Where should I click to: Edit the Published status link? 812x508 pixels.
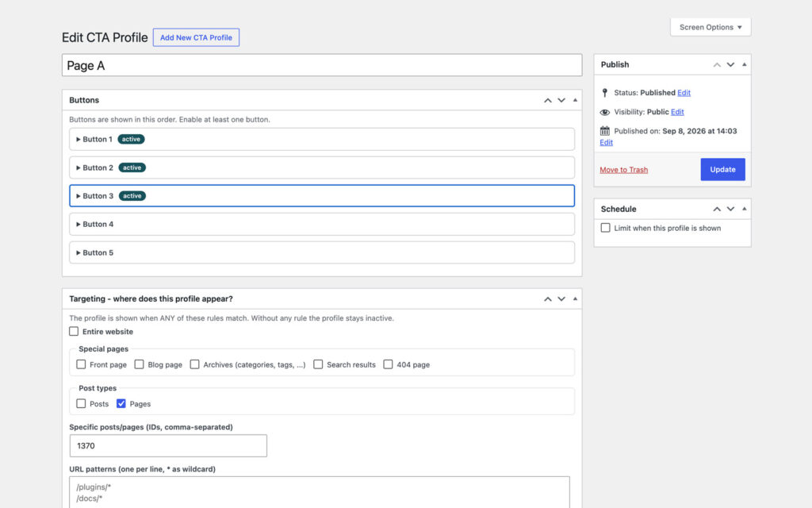684,93
